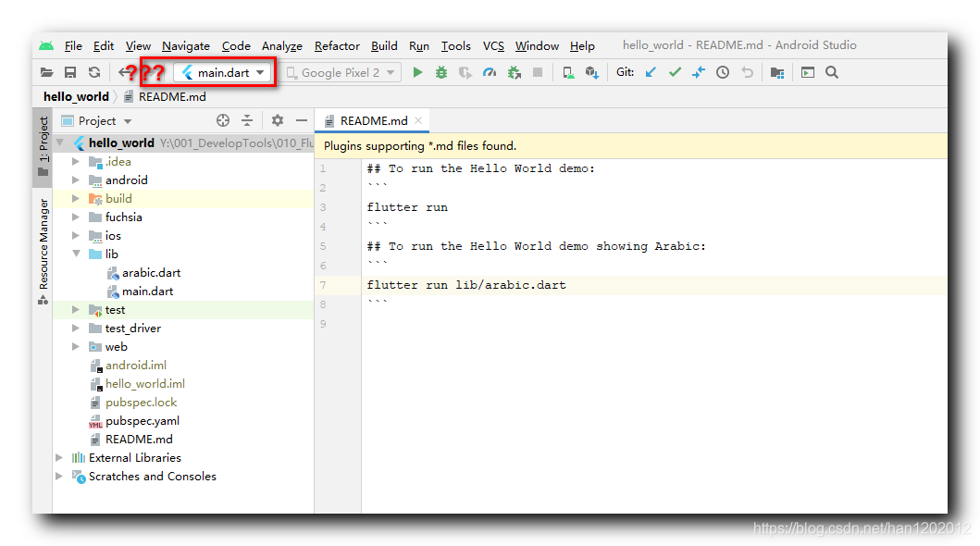Toggle the Resource Manager side tab
980x546 pixels.
[x=43, y=252]
